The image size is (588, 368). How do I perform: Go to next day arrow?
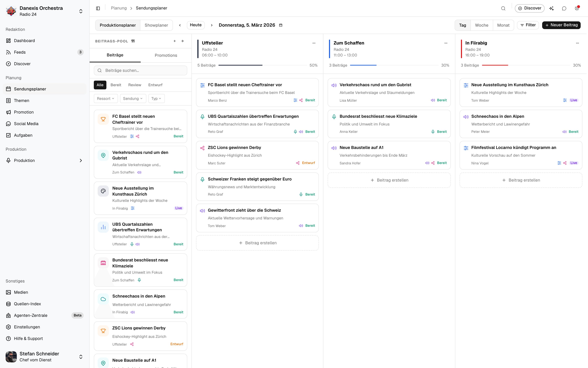pyautogui.click(x=212, y=25)
